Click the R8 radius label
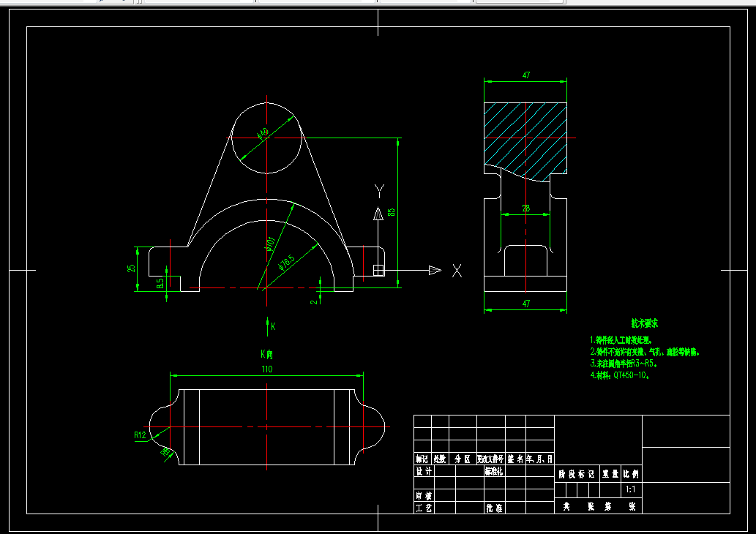Viewport: 756px width, 534px height. [166, 452]
